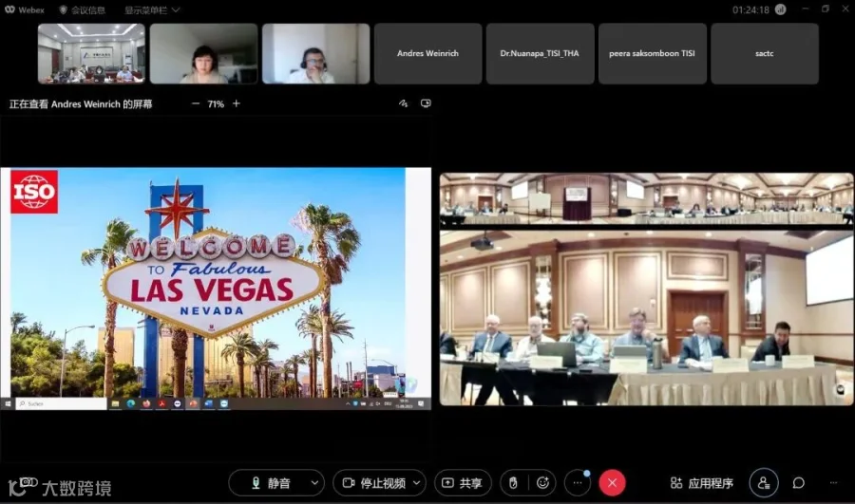
Task: Open 会议信息 meeting info
Action: tap(83, 9)
